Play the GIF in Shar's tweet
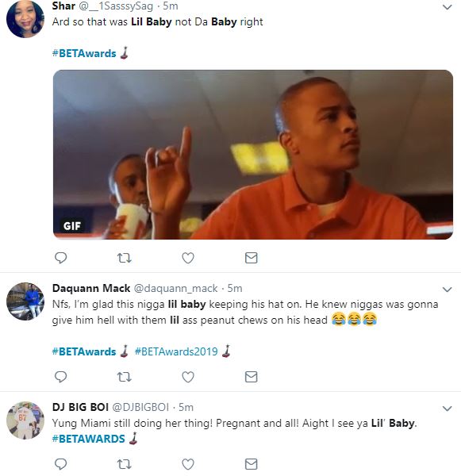Image resolution: width=461 pixels, height=476 pixels. pos(253,155)
